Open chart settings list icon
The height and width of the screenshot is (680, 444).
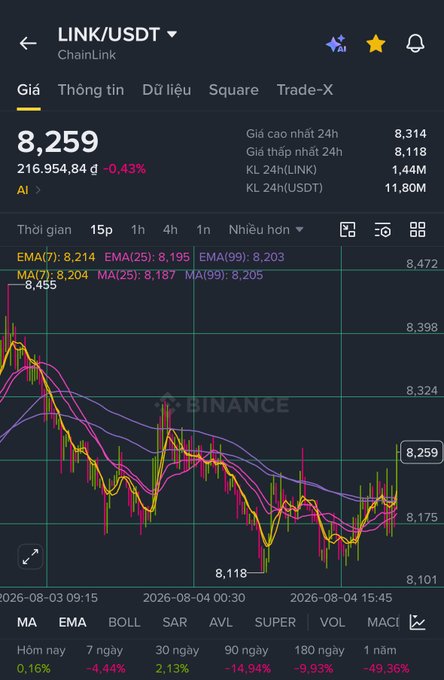coord(382,229)
